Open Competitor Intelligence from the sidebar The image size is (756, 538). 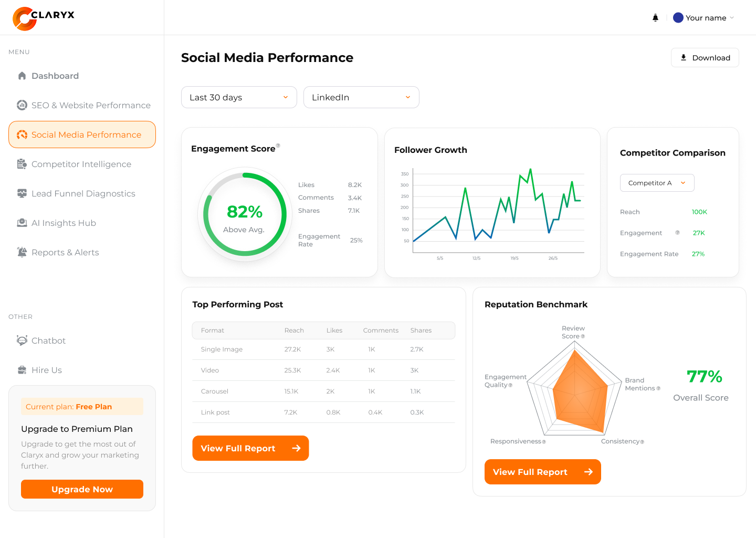coord(22,164)
